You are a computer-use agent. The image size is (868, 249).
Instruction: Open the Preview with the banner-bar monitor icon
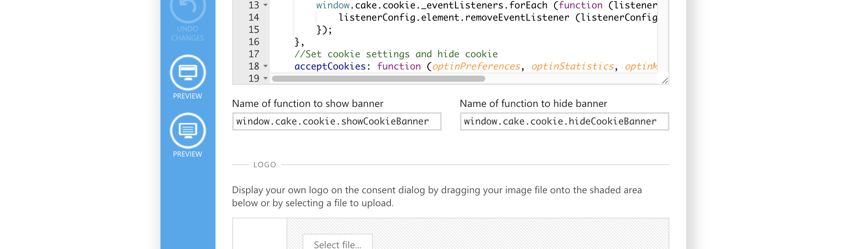[x=188, y=73]
